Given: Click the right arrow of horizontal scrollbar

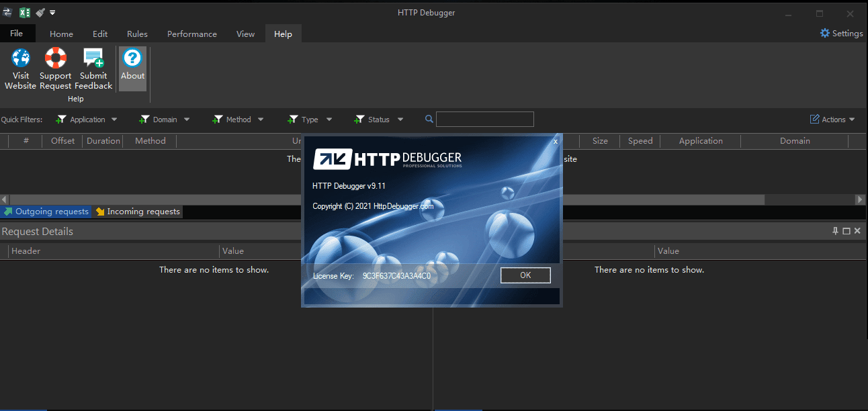Looking at the screenshot, I should [860, 199].
